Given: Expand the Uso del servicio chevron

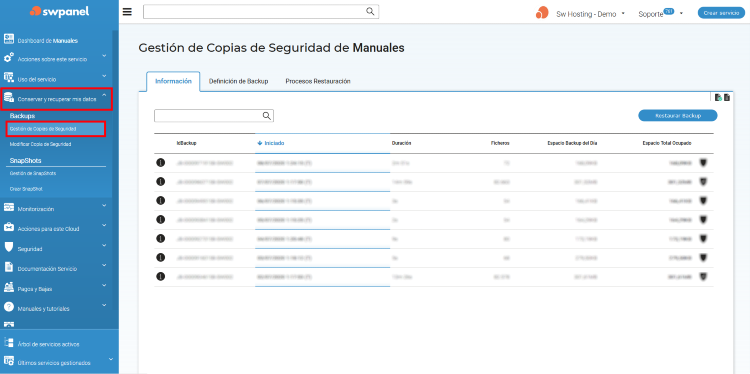Looking at the screenshot, I should (104, 77).
